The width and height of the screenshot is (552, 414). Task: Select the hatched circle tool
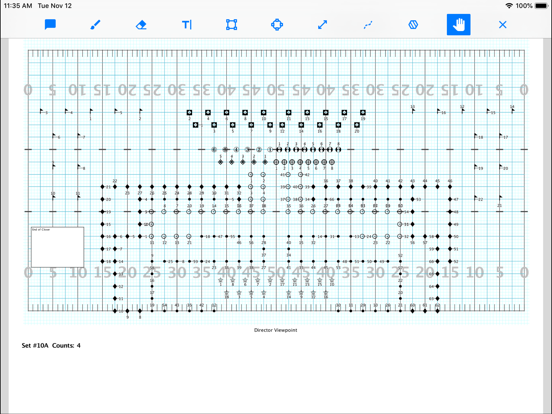pos(413,25)
